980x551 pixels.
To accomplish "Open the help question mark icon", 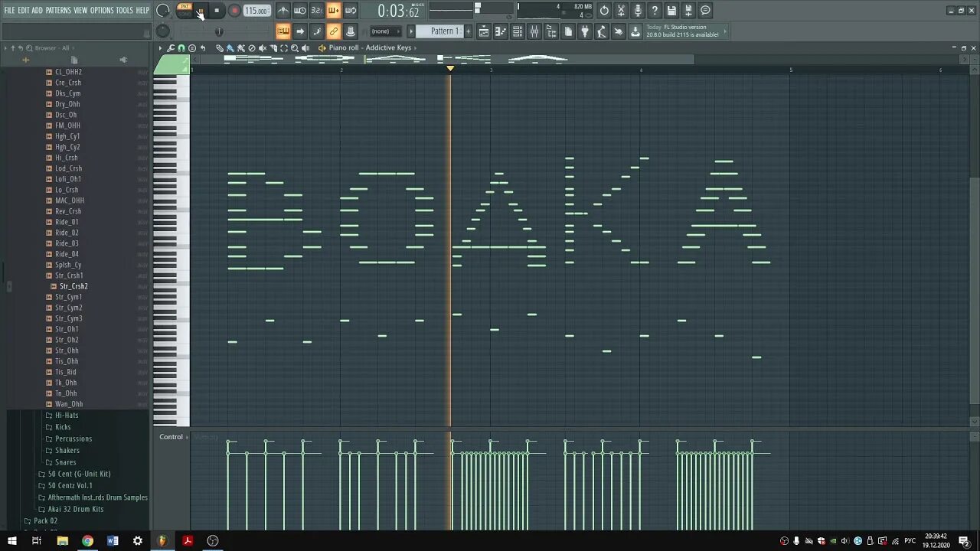I will (654, 10).
